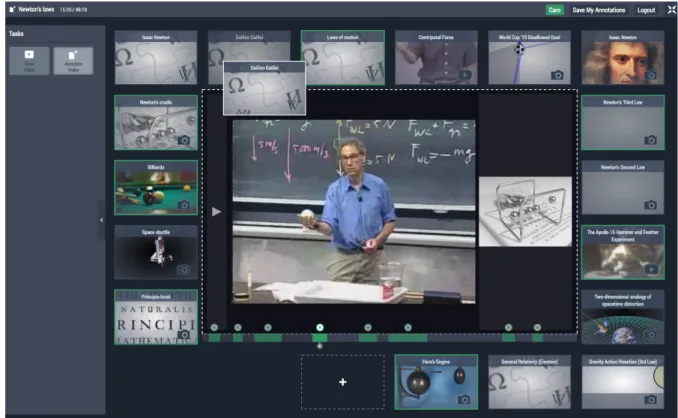Click the Isaac Newton portrait painting

[623, 63]
